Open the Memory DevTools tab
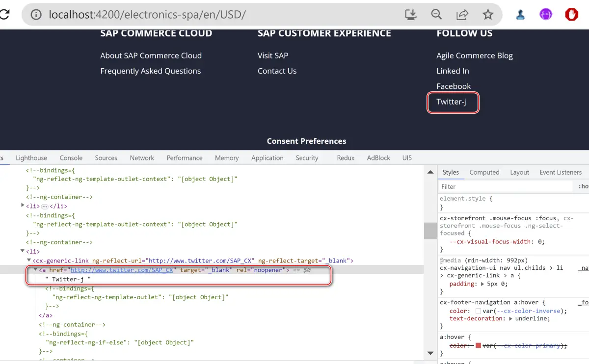 coord(227,157)
